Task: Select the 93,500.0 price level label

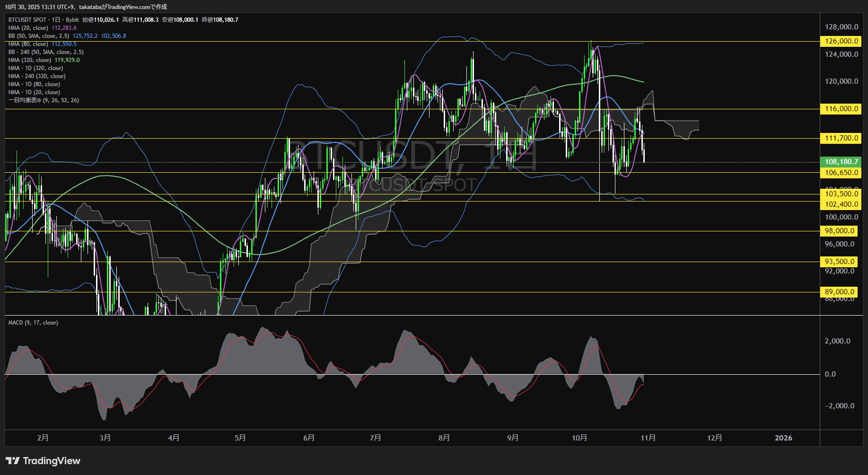Action: pyautogui.click(x=840, y=262)
